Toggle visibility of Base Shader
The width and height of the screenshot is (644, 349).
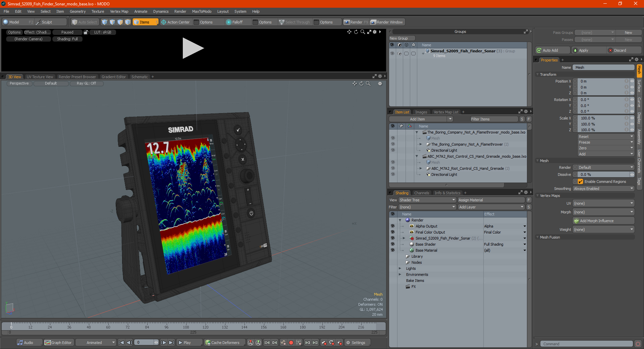click(x=392, y=244)
